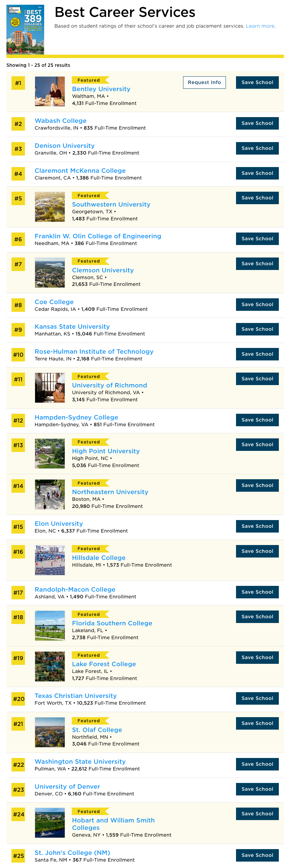Save Washington State University
293x868 pixels.
[x=257, y=764]
